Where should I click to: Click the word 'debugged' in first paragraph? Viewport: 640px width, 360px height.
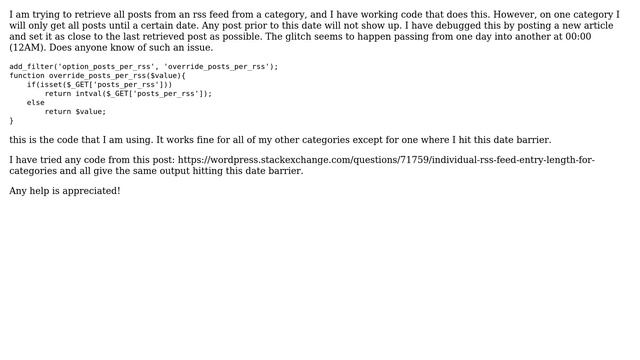tap(458, 26)
